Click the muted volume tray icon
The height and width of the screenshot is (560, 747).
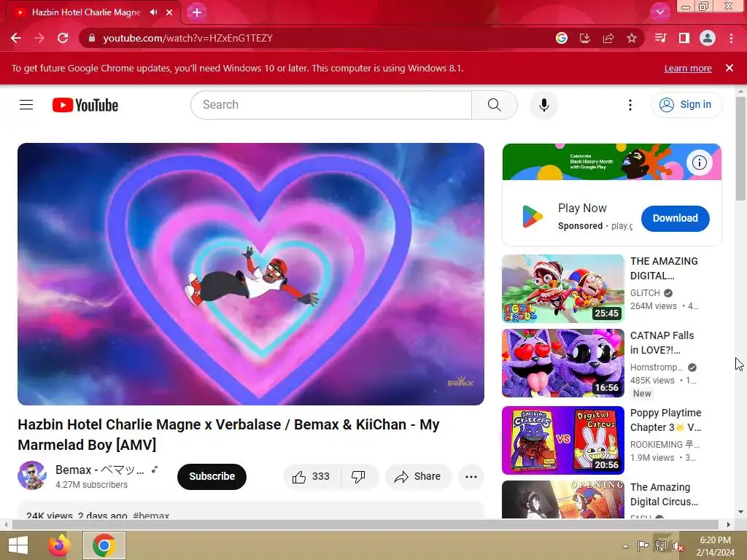[x=678, y=546]
